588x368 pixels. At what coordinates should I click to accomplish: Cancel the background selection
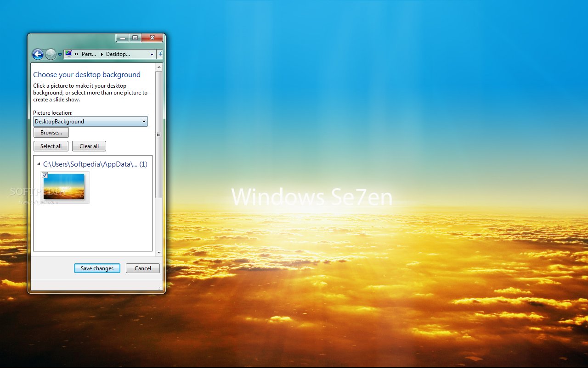click(x=143, y=268)
